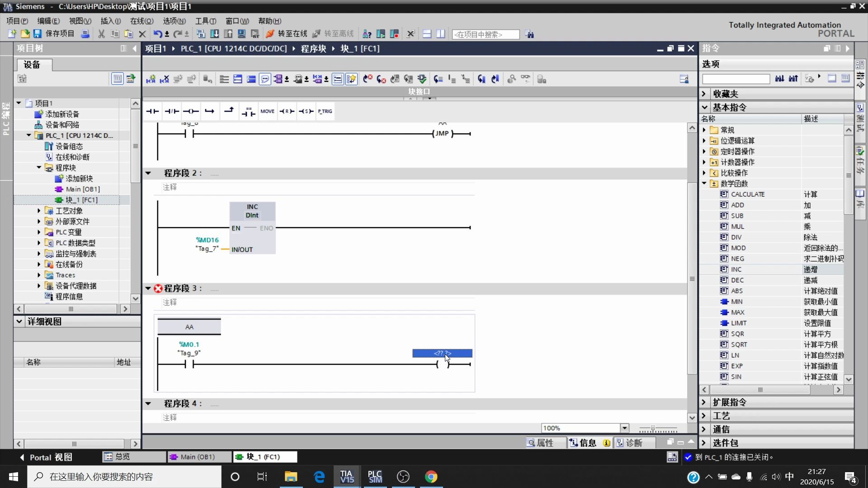Open zoom level 100% dropdown
Image resolution: width=868 pixels, height=488 pixels.
coord(624,428)
